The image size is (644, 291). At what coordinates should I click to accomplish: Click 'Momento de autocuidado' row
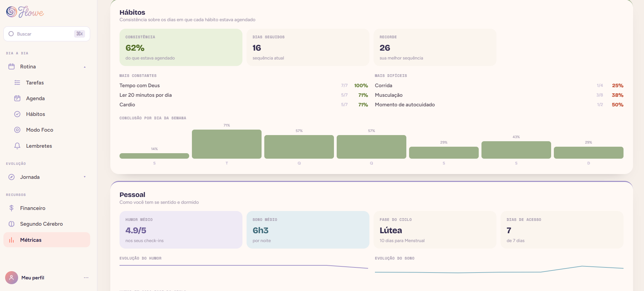pos(499,105)
